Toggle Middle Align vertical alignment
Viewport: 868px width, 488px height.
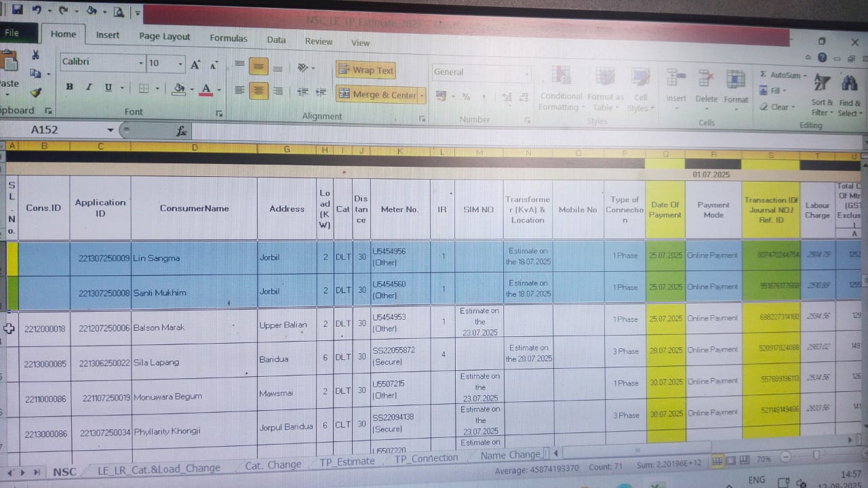pos(258,66)
